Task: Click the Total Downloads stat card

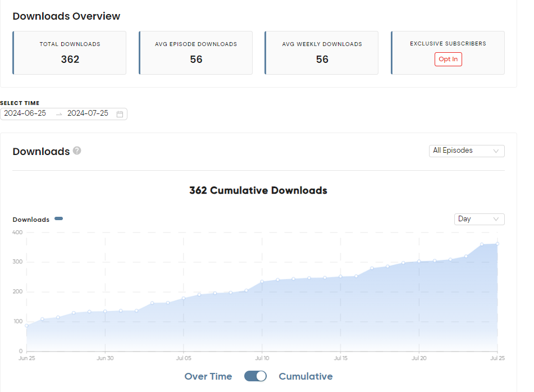Action: click(x=69, y=53)
